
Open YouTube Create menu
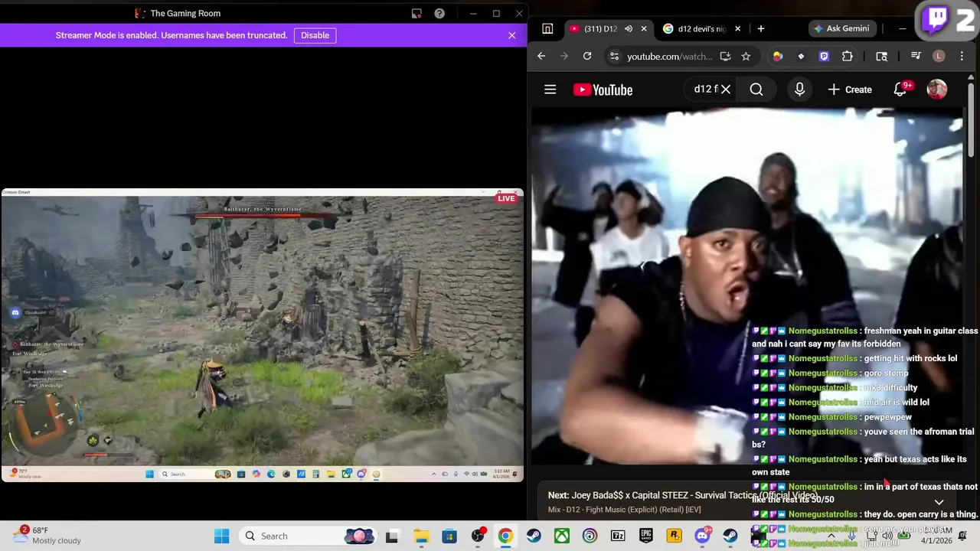tap(850, 90)
